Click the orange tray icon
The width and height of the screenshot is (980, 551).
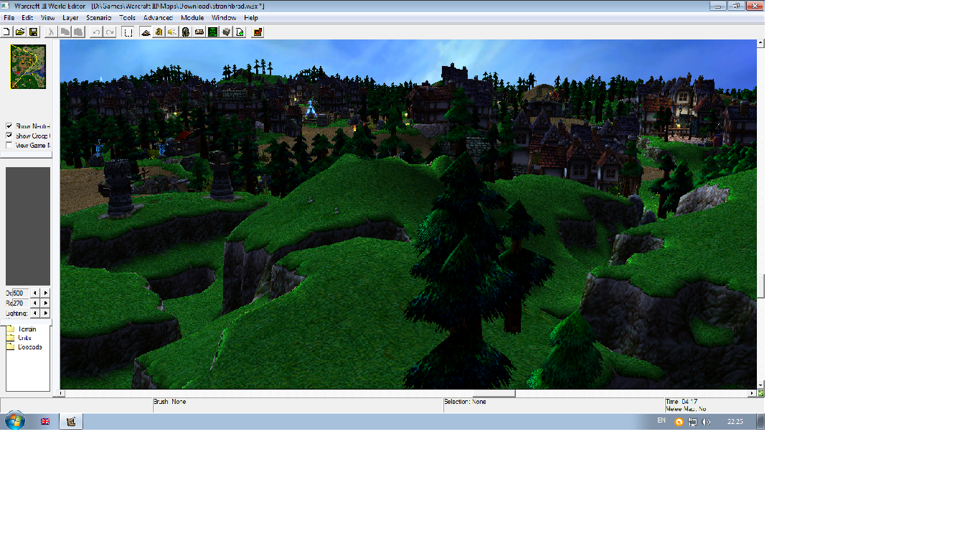tap(679, 422)
